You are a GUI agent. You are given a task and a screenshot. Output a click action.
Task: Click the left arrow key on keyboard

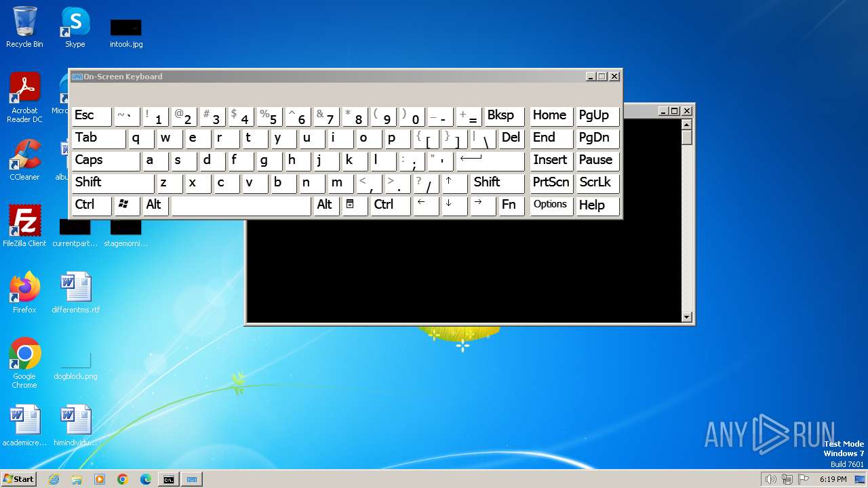(427, 205)
